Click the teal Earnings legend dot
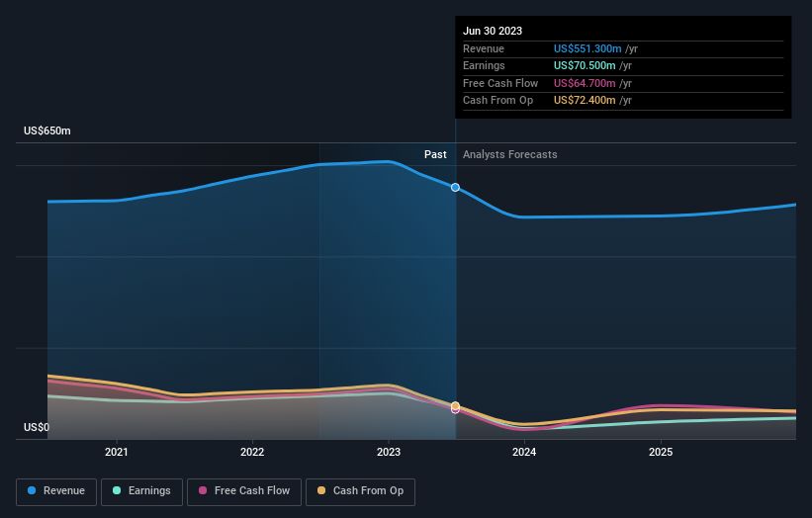Image resolution: width=812 pixels, height=518 pixels. coord(117,490)
